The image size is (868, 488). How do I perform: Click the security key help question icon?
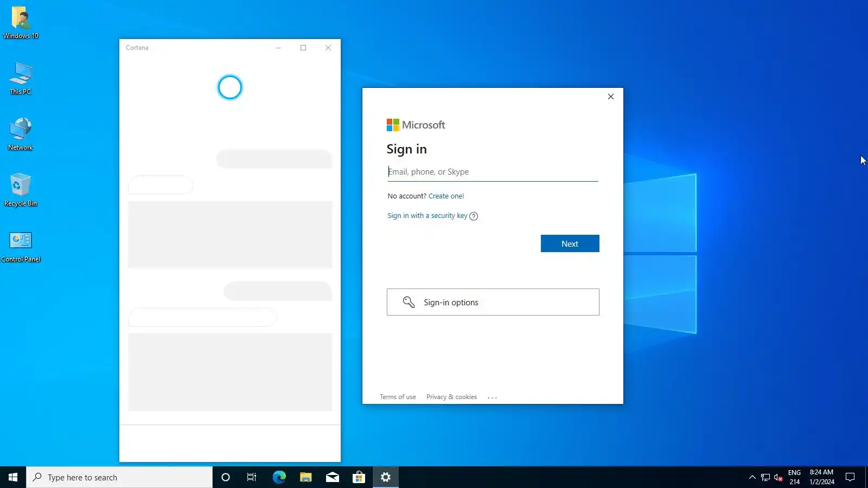[474, 216]
